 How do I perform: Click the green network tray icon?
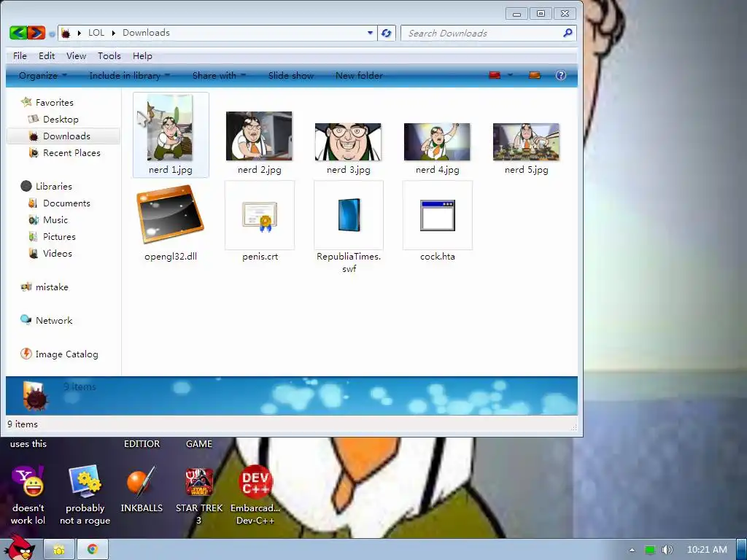point(650,550)
